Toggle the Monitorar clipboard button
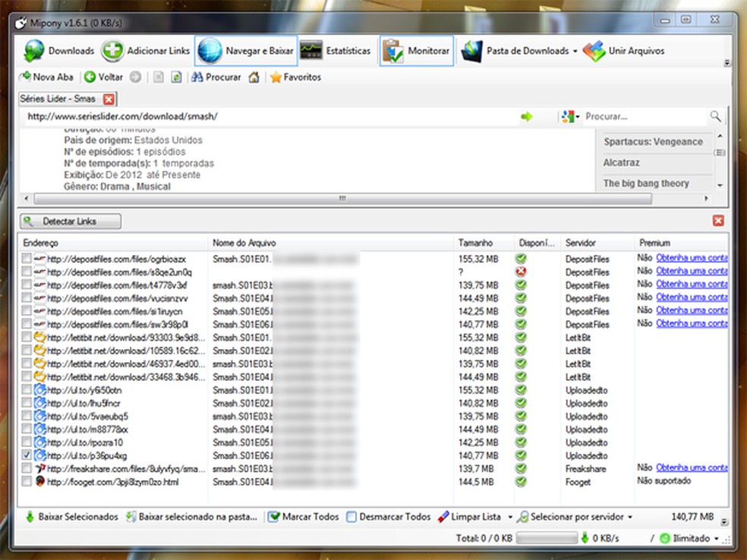Image resolution: width=747 pixels, height=560 pixels. (416, 51)
